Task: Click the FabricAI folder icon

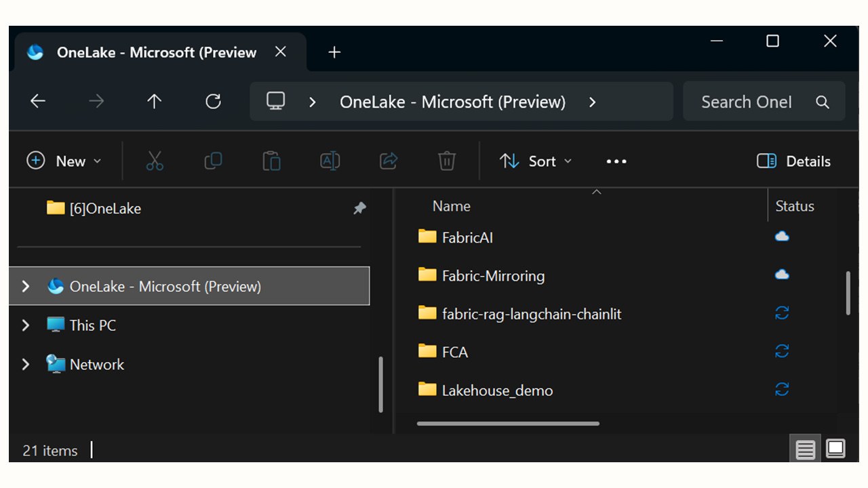Action: pos(427,237)
